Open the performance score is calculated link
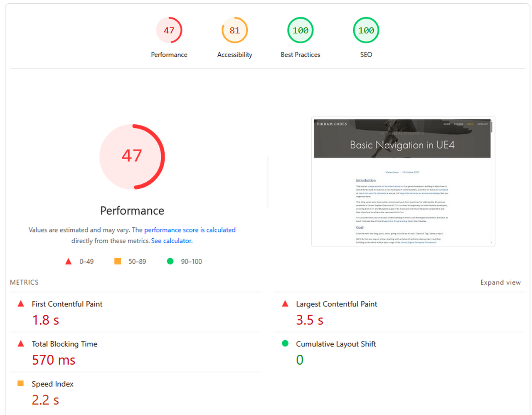The image size is (532, 415). click(190, 230)
